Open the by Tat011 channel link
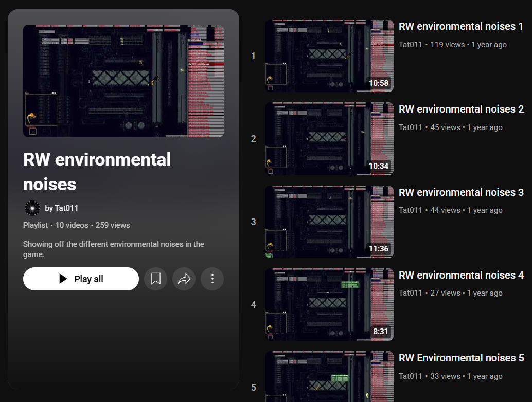 pos(61,208)
